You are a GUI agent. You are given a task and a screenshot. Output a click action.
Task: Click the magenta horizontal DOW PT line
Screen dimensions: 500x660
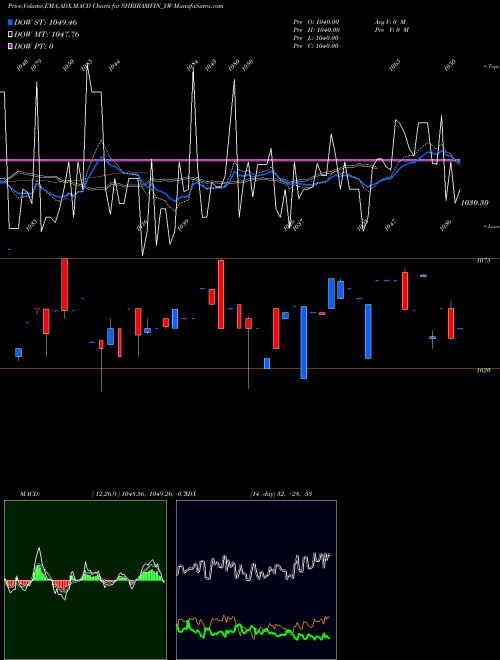230,160
